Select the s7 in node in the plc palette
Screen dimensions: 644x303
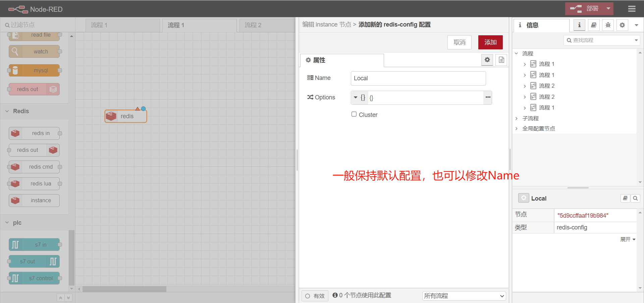35,245
